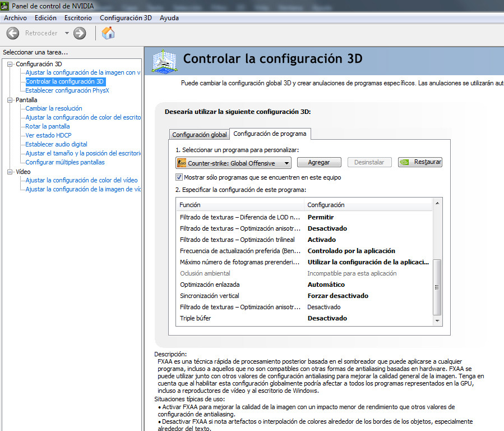The height and width of the screenshot is (431, 504).
Task: Click the CS:GO icon in program selector
Action: 182,163
